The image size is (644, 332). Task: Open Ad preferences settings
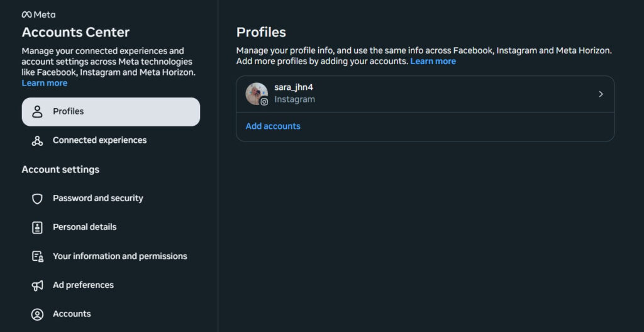(x=111, y=285)
